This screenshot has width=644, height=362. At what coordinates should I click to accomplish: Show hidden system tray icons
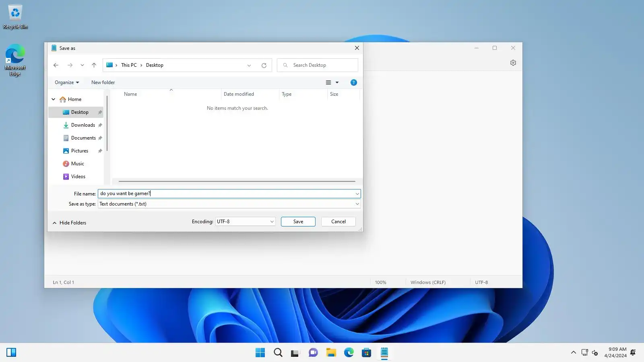(574, 353)
